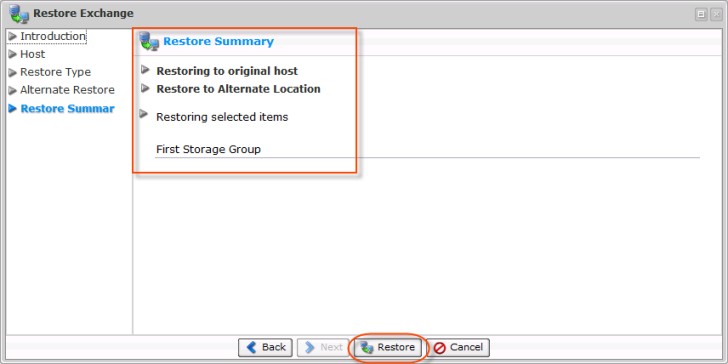Open the Introduction step
The height and width of the screenshot is (364, 728).
53,36
